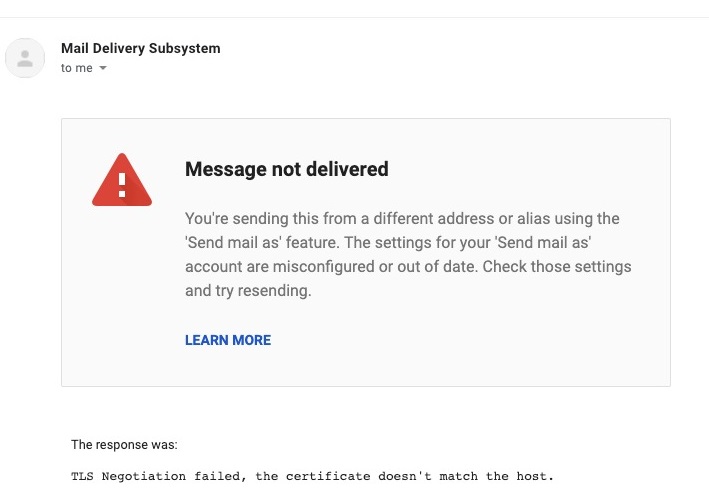The height and width of the screenshot is (493, 709).
Task: Click the "Mail Delivery Subsystem" sender name
Action: [x=140, y=48]
